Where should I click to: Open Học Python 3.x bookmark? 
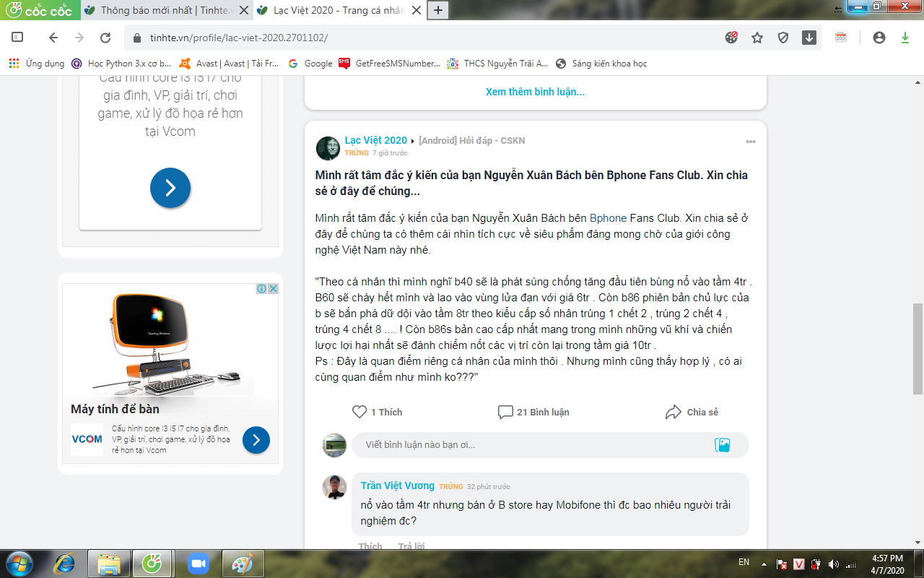tap(121, 64)
